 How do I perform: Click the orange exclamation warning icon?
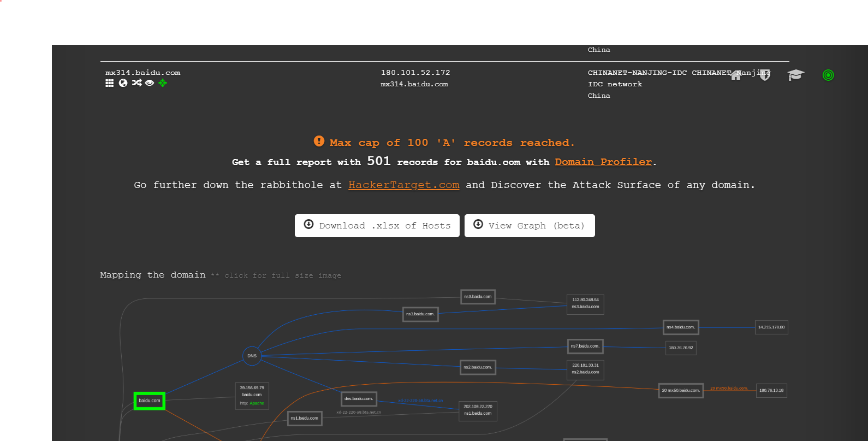[x=319, y=141]
